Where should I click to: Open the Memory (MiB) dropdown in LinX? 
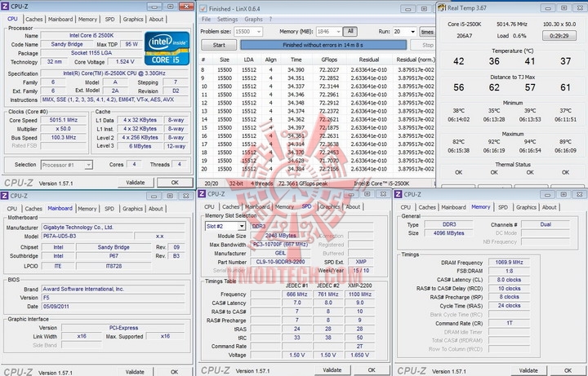(339, 32)
